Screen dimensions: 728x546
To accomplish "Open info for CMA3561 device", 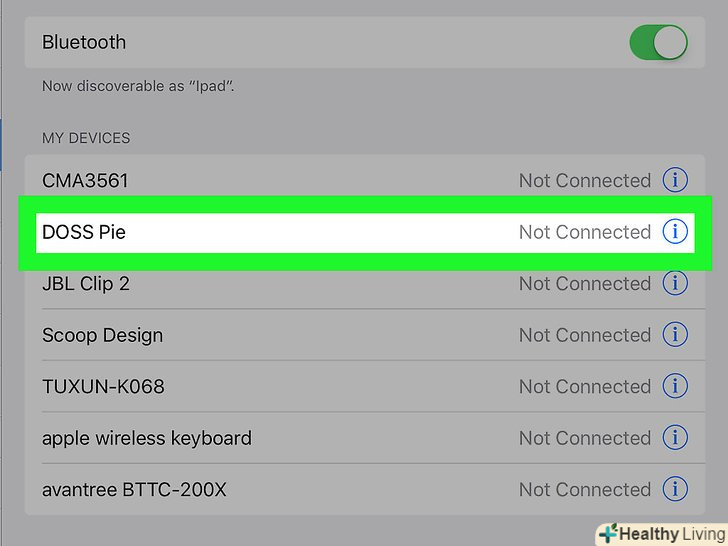I will (675, 181).
